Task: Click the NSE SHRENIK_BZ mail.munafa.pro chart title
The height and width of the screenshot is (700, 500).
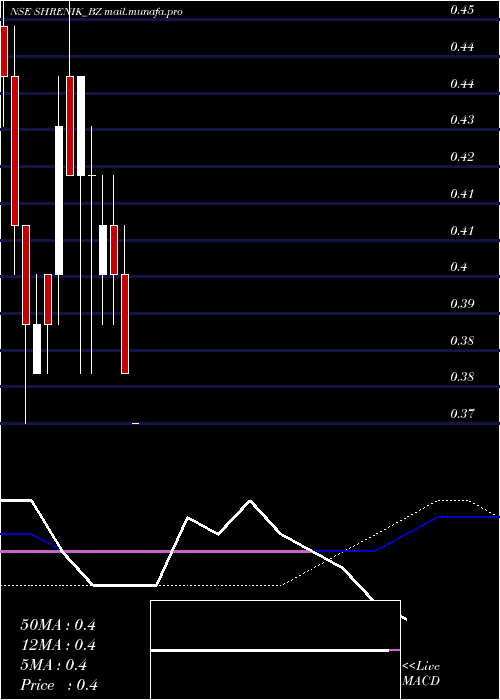Action: pos(96,12)
